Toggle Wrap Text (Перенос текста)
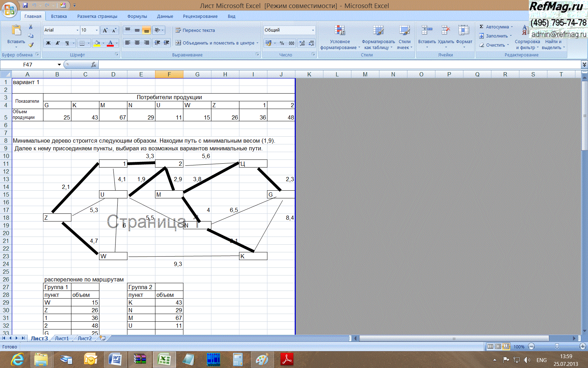588x368 pixels. [x=195, y=30]
